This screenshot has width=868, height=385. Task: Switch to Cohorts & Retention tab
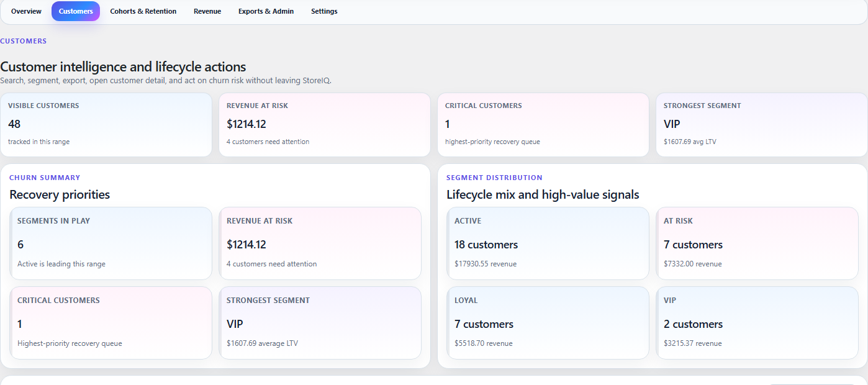point(143,11)
